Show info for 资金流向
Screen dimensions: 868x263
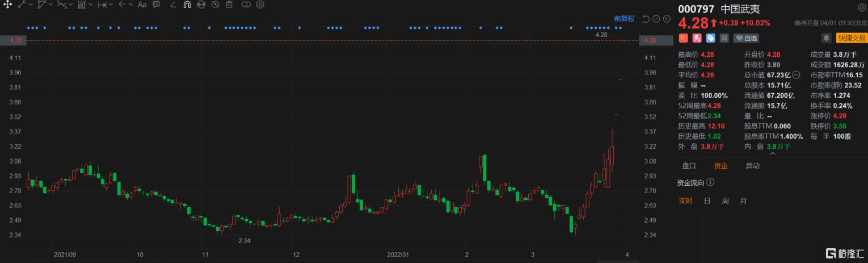(x=710, y=183)
